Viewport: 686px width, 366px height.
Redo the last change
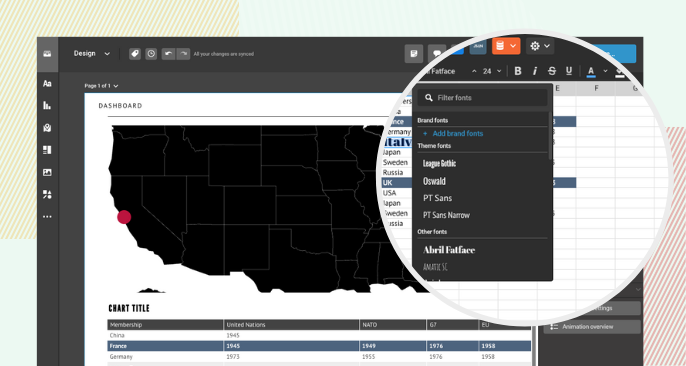coord(183,54)
